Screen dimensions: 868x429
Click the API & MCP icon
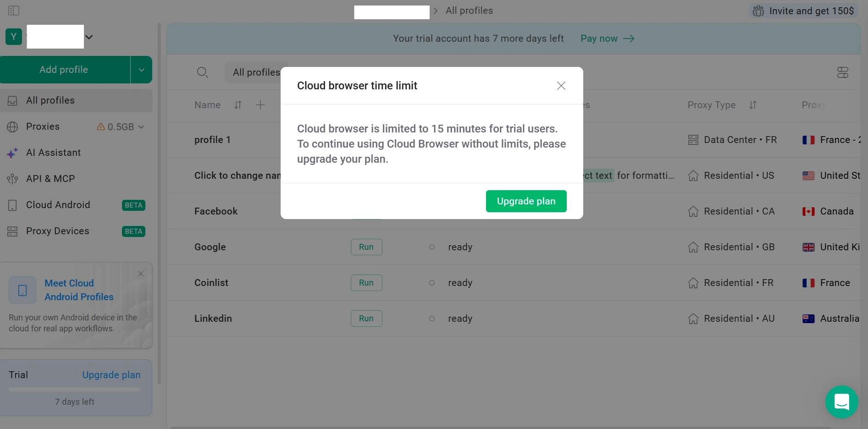(x=12, y=179)
